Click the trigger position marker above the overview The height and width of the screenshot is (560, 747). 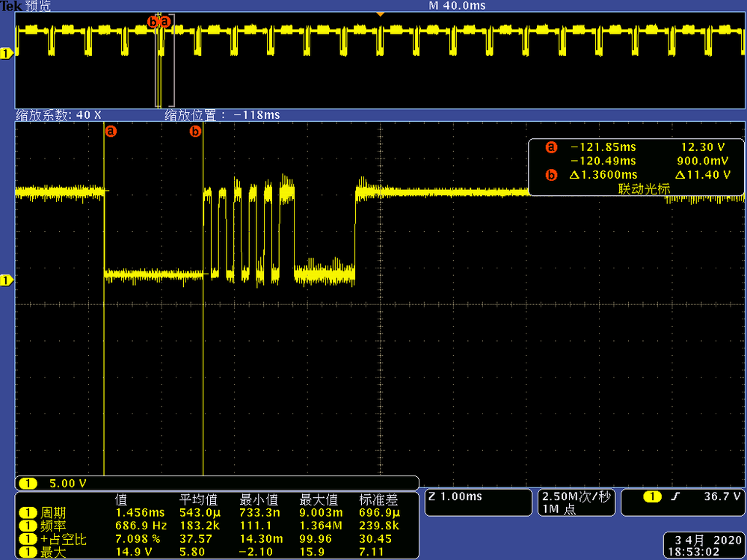(380, 15)
